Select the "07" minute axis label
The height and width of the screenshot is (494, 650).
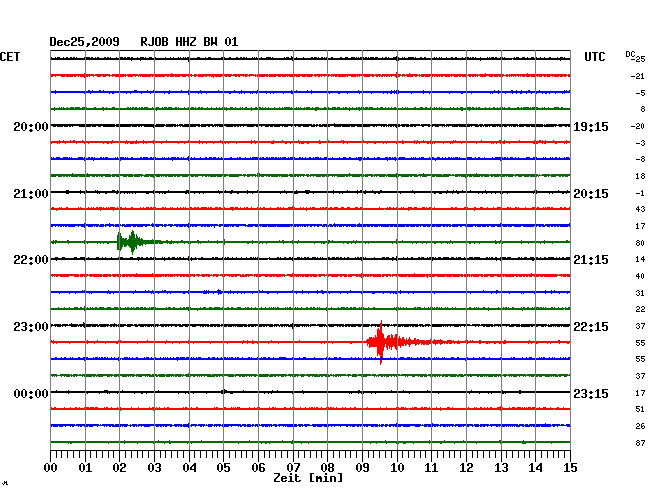(x=293, y=468)
